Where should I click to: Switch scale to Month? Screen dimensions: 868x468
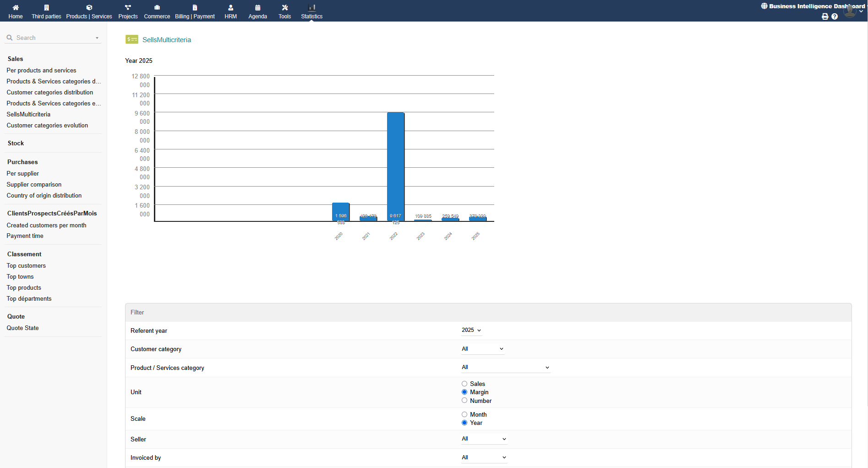[x=464, y=414]
